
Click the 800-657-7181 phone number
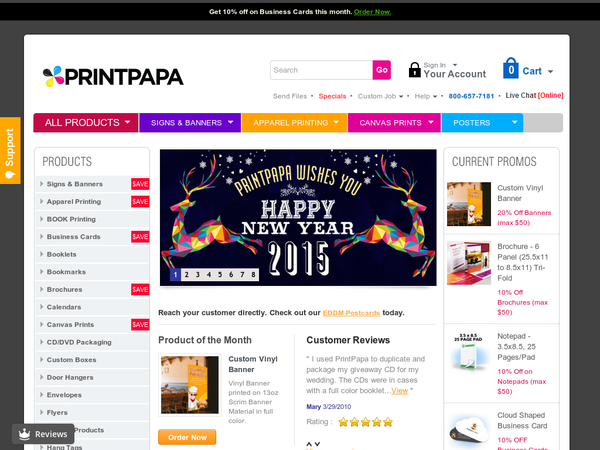coord(471,96)
